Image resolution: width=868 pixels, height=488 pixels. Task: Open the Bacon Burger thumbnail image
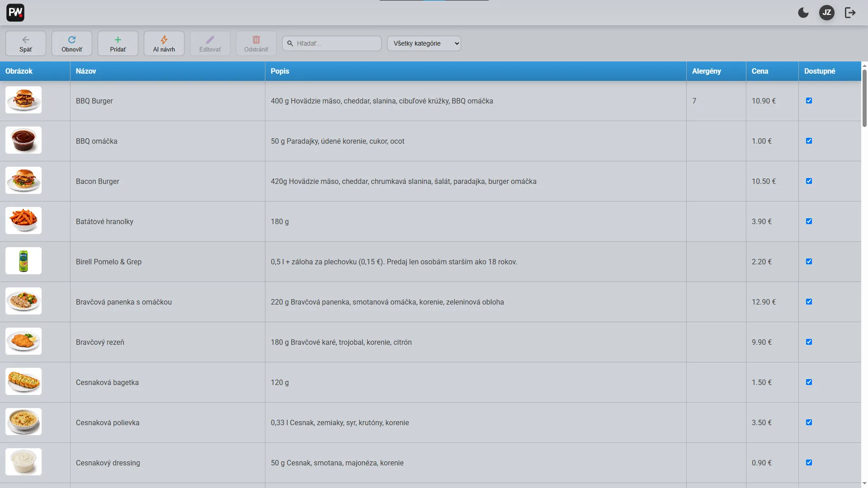click(x=24, y=180)
